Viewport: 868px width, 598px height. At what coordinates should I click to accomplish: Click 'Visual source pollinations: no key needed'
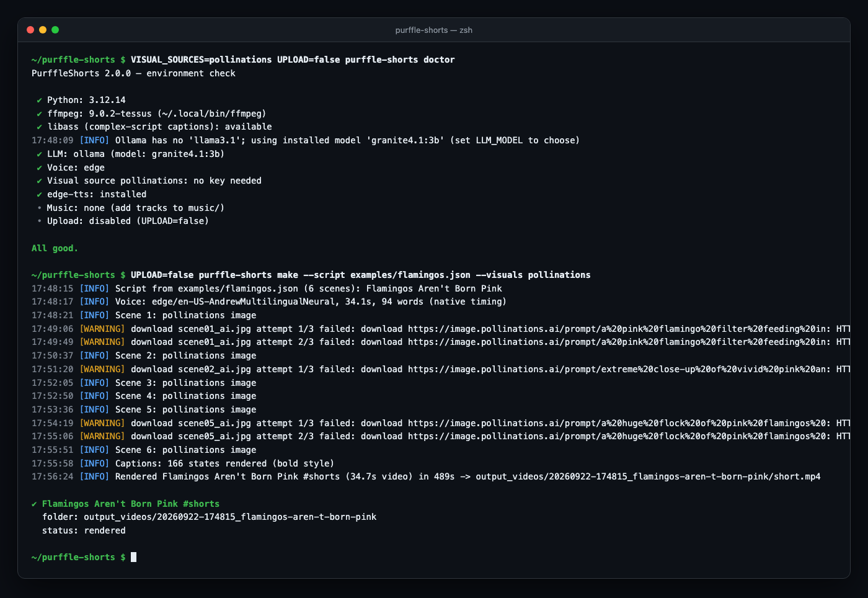pos(154,181)
